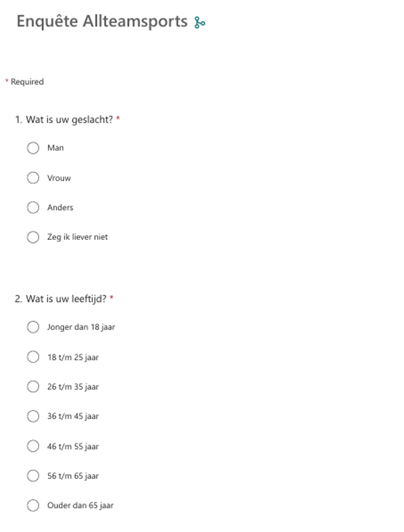Select Ouder dan 65 jaar
This screenshot has width=404, height=532.
pos(33,506)
